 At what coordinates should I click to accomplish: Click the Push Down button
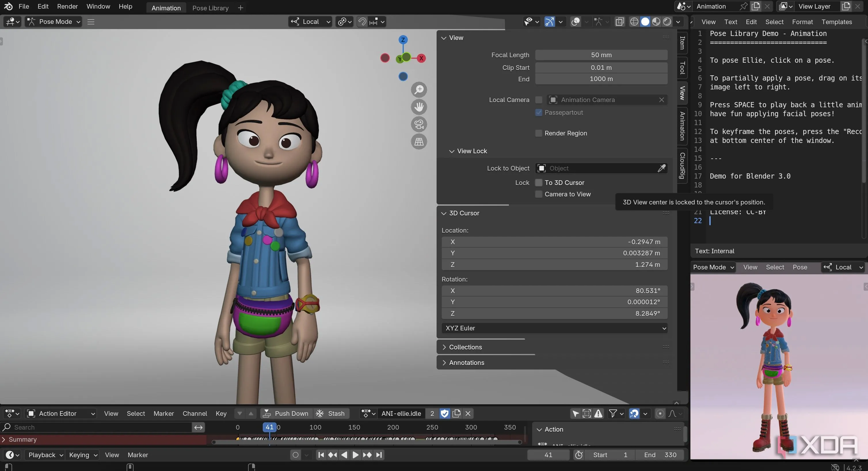(286, 413)
